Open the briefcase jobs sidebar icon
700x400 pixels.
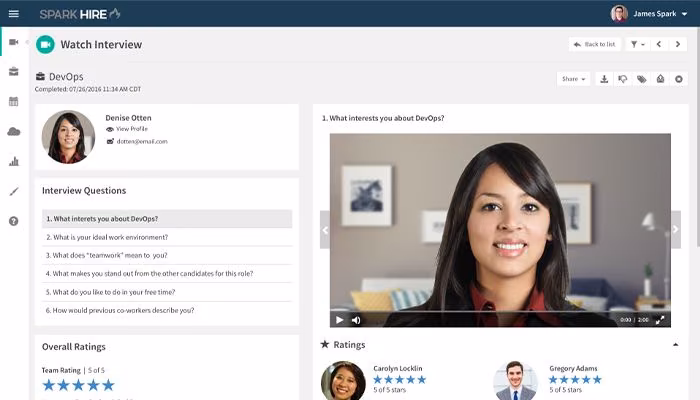(x=14, y=71)
